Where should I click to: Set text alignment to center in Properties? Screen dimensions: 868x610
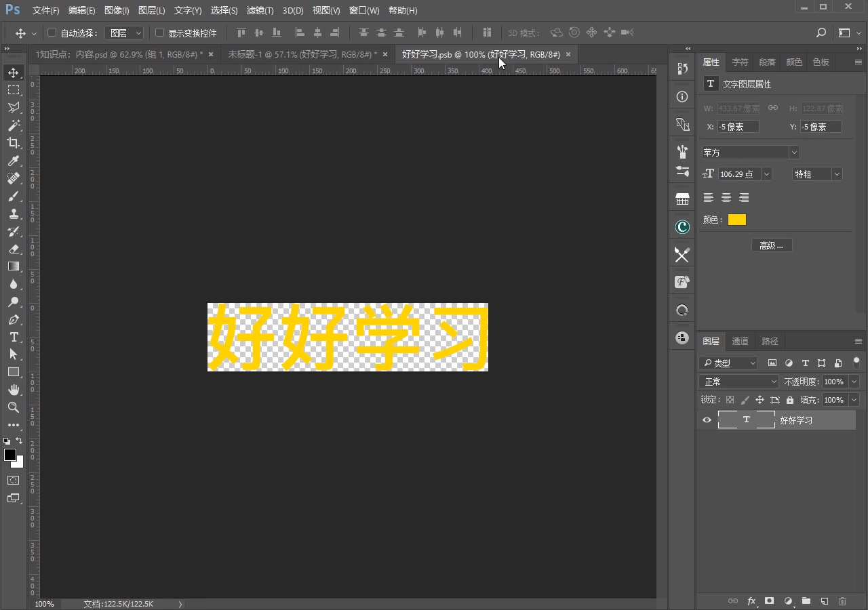coord(726,197)
